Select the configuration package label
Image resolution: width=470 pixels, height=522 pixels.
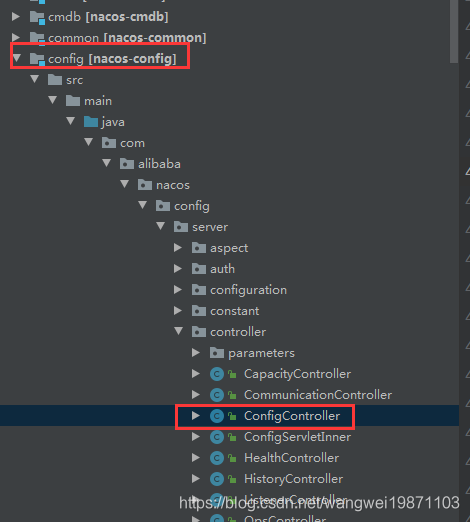click(248, 290)
